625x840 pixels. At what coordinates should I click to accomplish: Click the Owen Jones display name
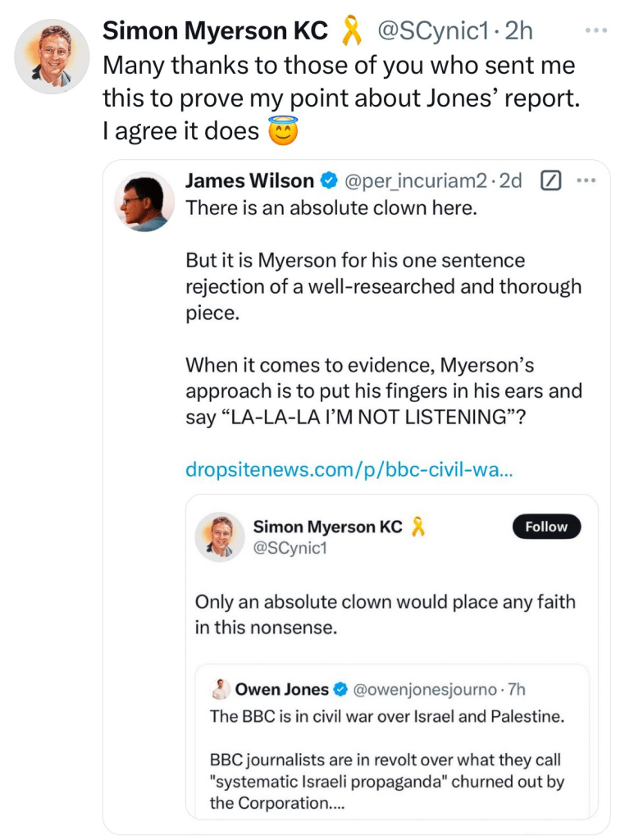[x=281, y=690]
